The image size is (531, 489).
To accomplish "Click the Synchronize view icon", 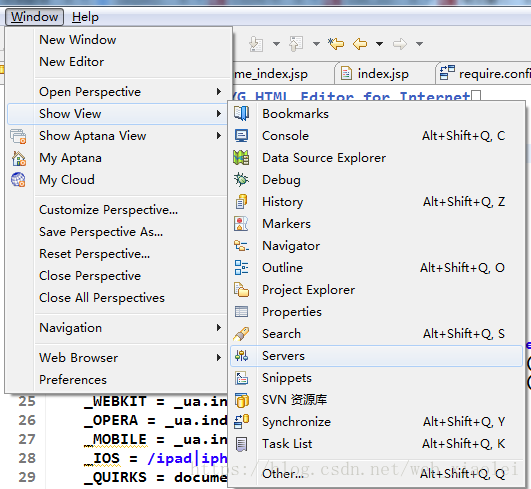I will [241, 422].
